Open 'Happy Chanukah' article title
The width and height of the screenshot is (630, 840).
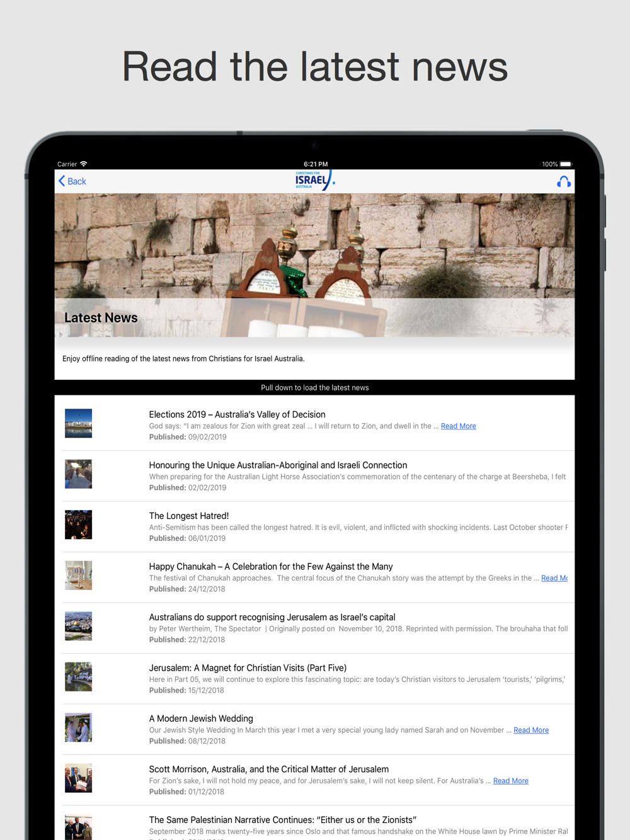tap(271, 567)
